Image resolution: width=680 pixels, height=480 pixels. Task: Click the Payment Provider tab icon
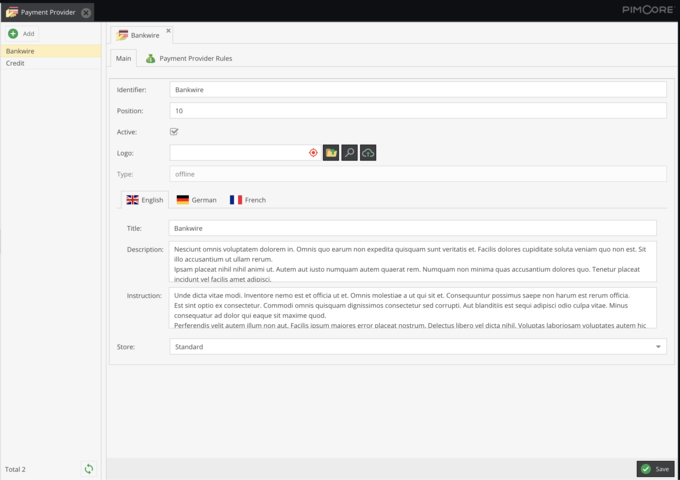pyautogui.click(x=12, y=12)
